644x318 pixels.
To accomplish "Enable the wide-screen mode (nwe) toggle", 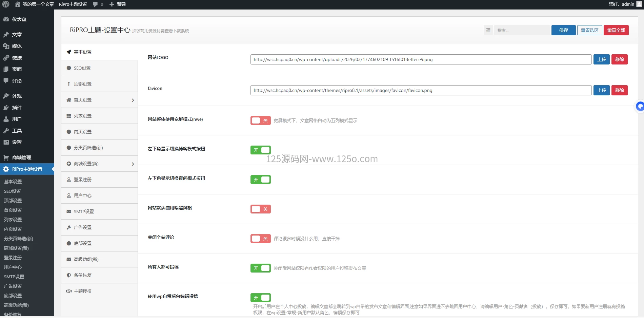I will [x=260, y=120].
